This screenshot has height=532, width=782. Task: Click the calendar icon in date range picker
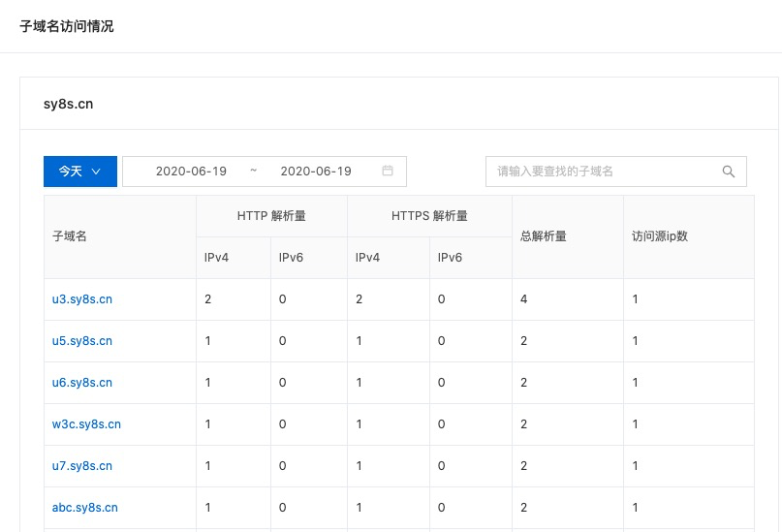click(x=388, y=171)
